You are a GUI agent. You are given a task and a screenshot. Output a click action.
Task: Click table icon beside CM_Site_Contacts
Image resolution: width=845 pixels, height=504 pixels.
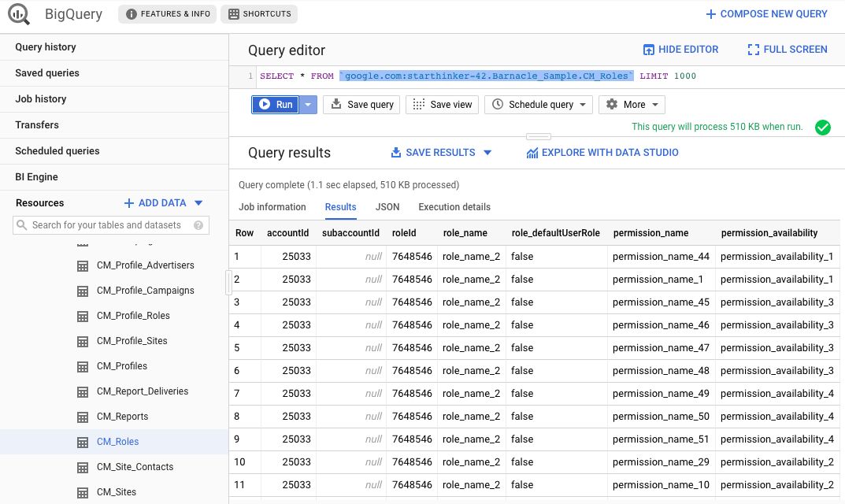(83, 468)
